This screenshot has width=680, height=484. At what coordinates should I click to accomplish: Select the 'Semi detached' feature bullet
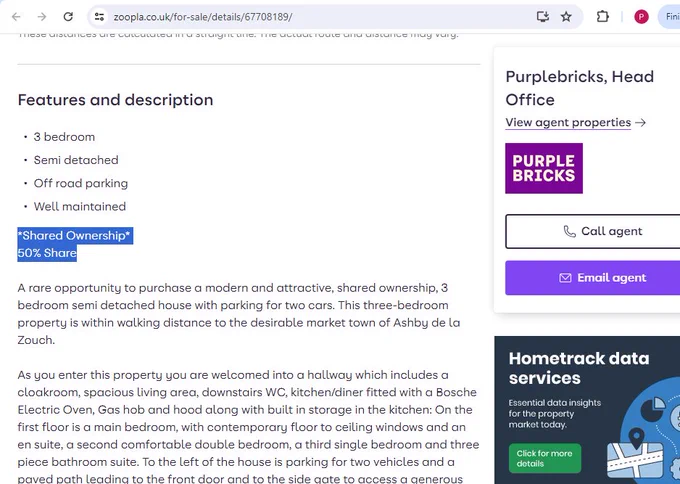coord(76,160)
